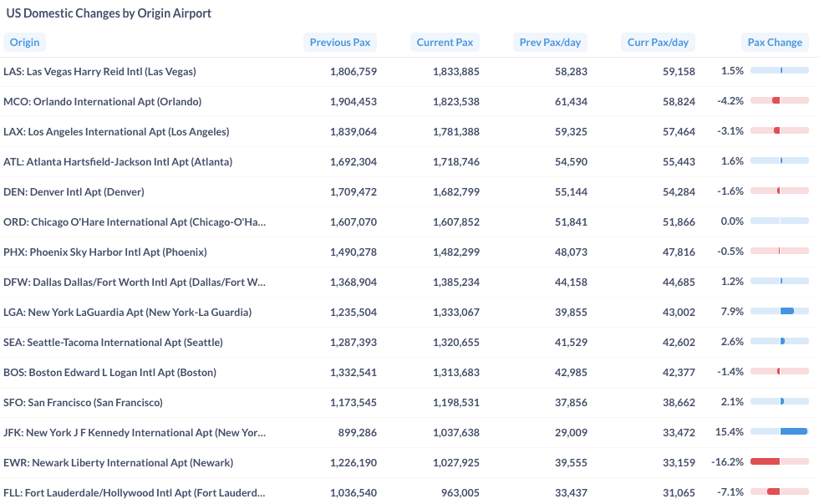819x504 pixels.
Task: Click the -3.1% Pax Change for LAX
Action: [x=730, y=131]
